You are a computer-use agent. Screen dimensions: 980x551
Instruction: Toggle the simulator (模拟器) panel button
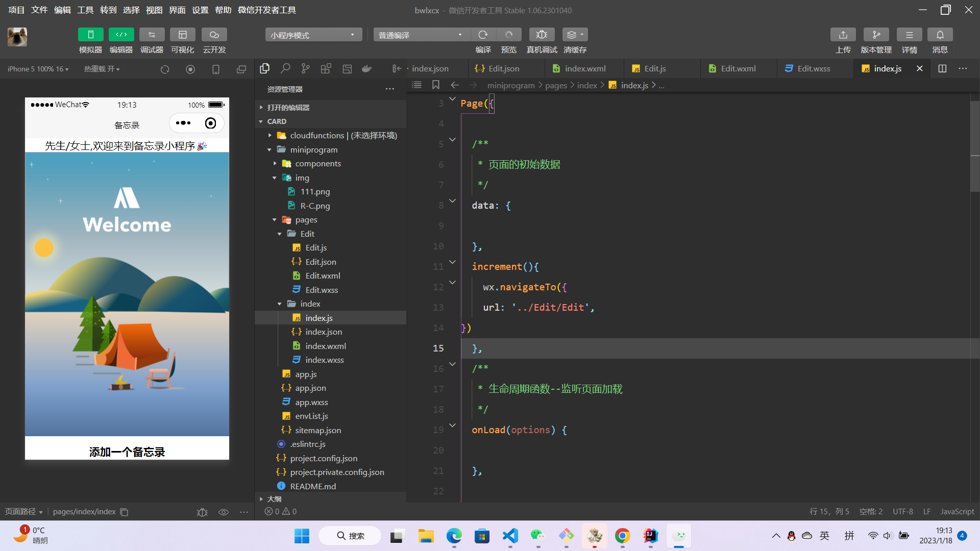tap(90, 35)
